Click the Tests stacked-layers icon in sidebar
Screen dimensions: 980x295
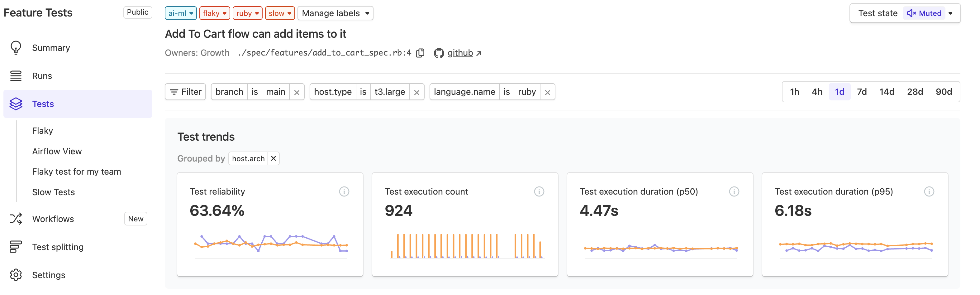point(16,104)
